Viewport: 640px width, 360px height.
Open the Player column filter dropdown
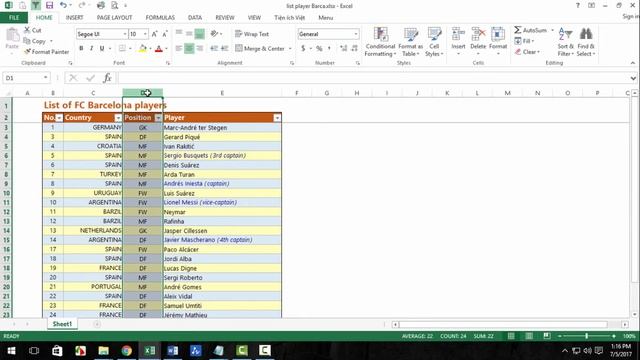pos(277,118)
